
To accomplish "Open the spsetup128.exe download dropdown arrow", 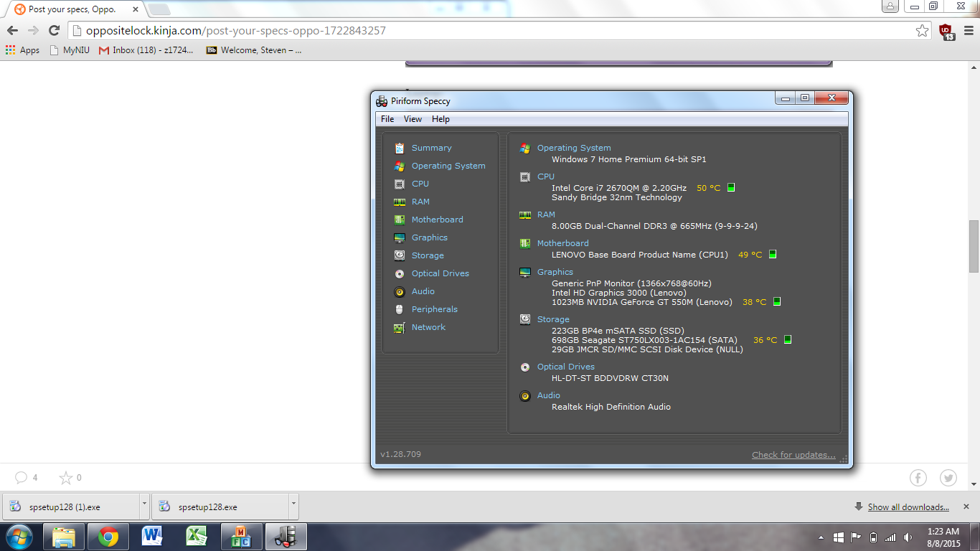I will pyautogui.click(x=293, y=507).
